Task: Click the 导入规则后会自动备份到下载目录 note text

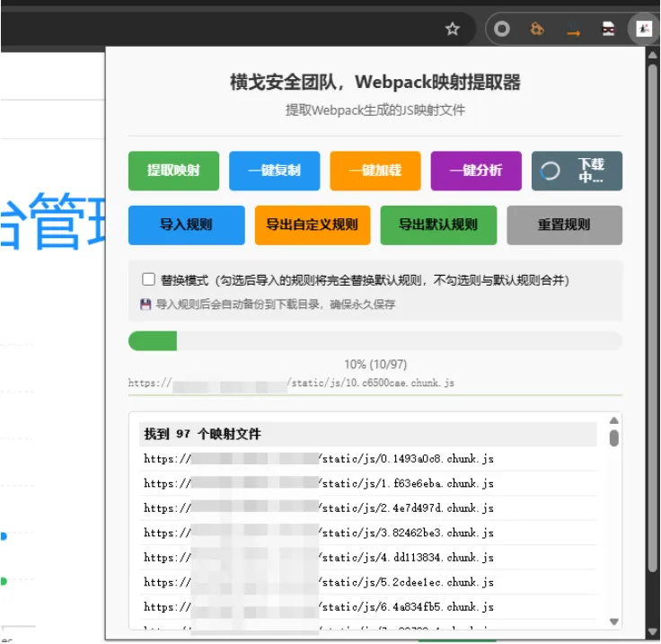Action: tap(276, 304)
